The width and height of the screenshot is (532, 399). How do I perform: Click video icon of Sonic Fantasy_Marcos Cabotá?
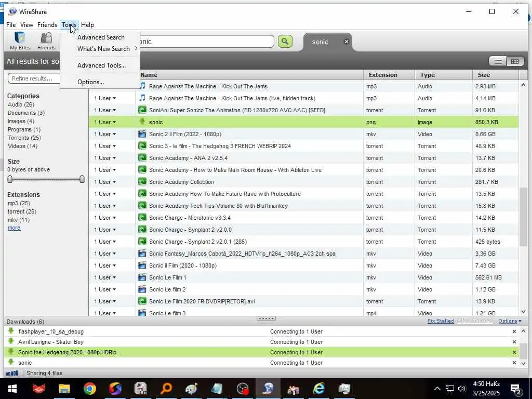(x=142, y=254)
